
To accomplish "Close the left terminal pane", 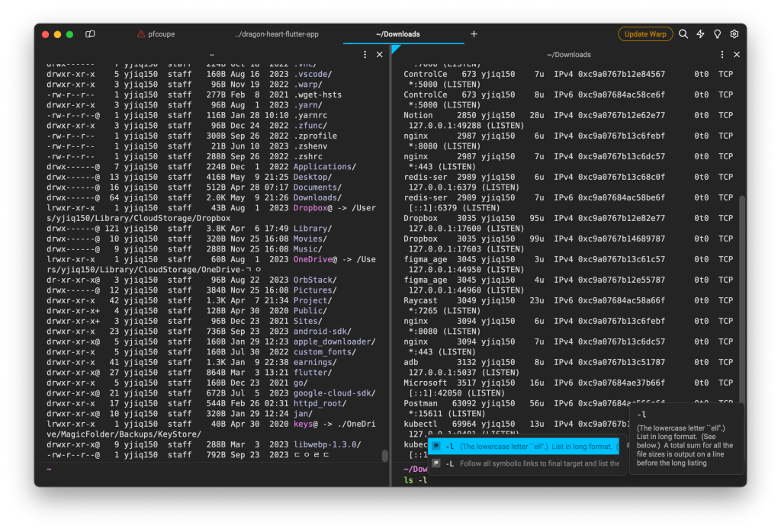I will pos(380,55).
